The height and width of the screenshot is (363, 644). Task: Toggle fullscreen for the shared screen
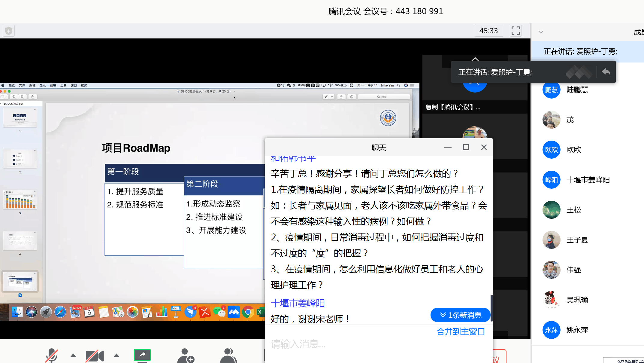[516, 30]
